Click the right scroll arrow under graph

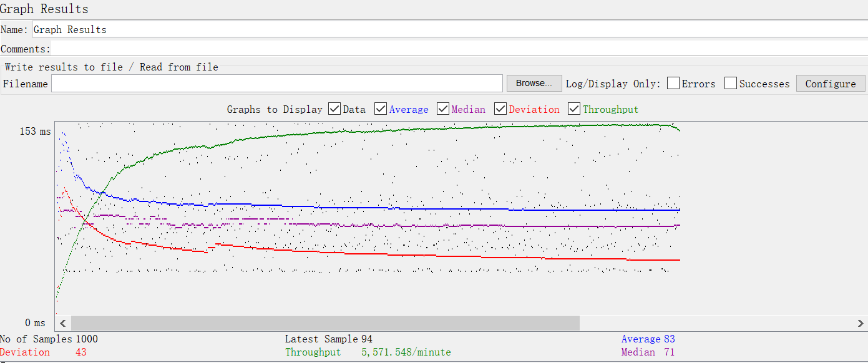[x=861, y=323]
